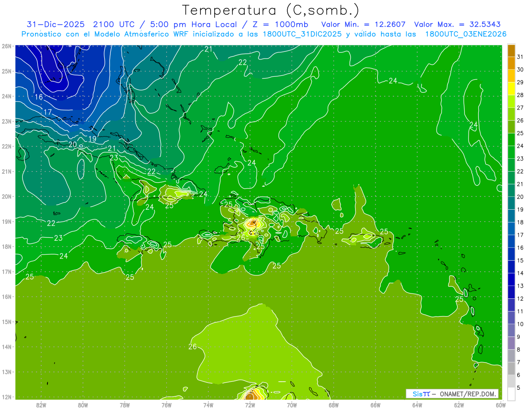This screenshot has height=411, width=532.
Task: Click the '62W' longitude label
Action: [459, 405]
